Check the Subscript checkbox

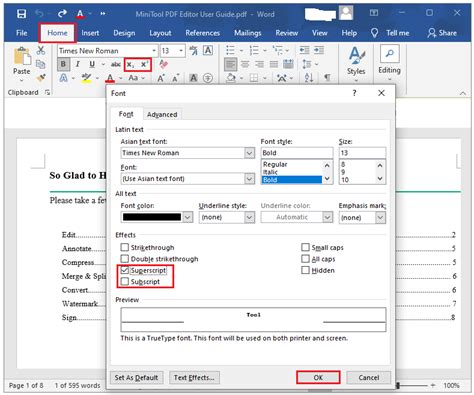125,281
